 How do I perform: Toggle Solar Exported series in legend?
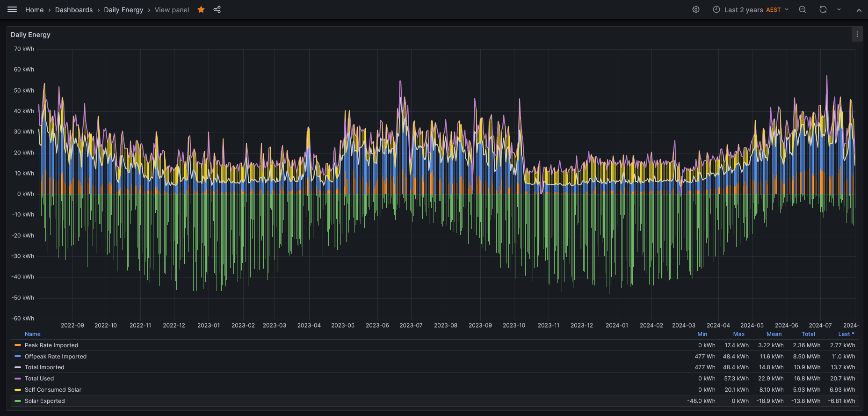[x=45, y=401]
